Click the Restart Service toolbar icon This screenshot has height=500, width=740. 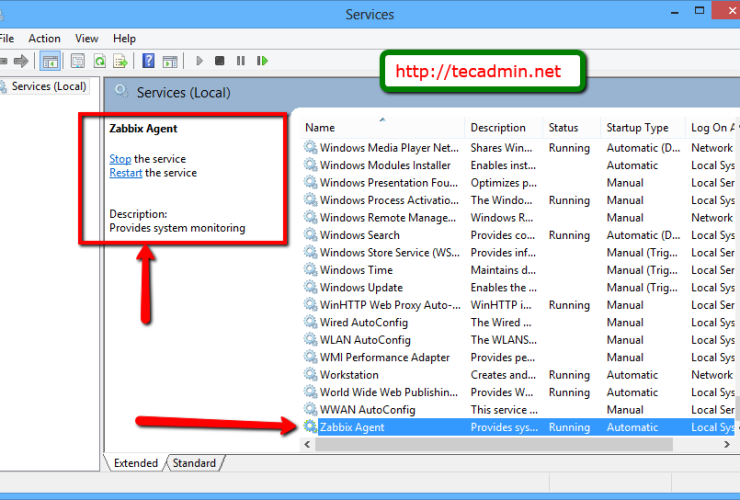262,61
